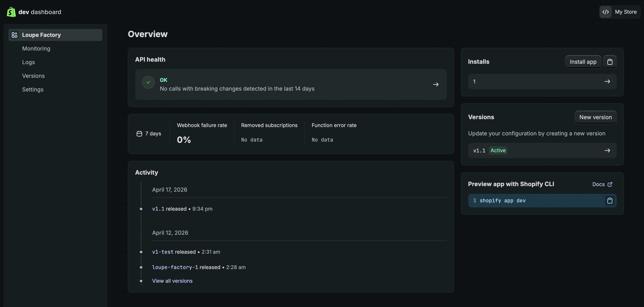The width and height of the screenshot is (644, 307).
Task: Click Webhook failure rate 0% value
Action: (184, 140)
